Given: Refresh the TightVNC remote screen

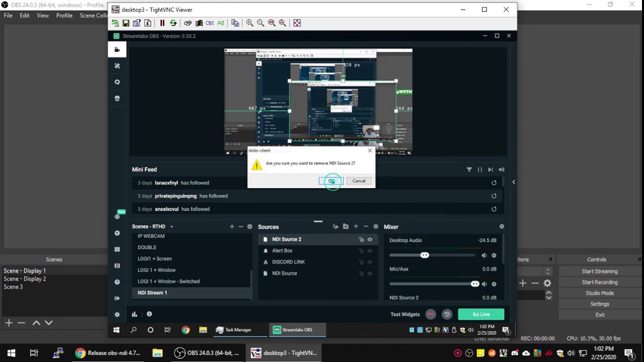Looking at the screenshot, I should pos(173,23).
